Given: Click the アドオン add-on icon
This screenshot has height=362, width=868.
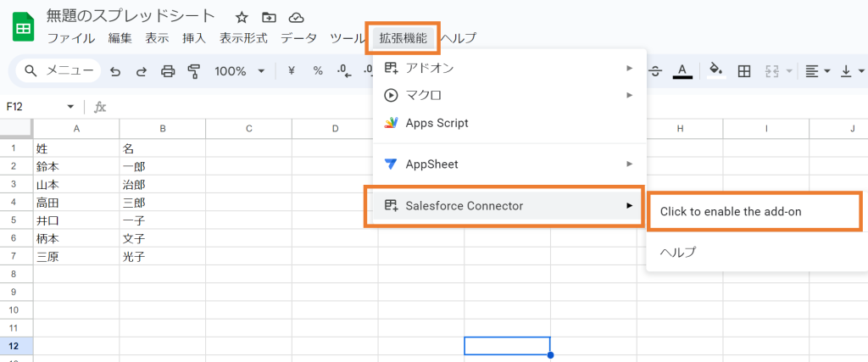Looking at the screenshot, I should point(391,68).
